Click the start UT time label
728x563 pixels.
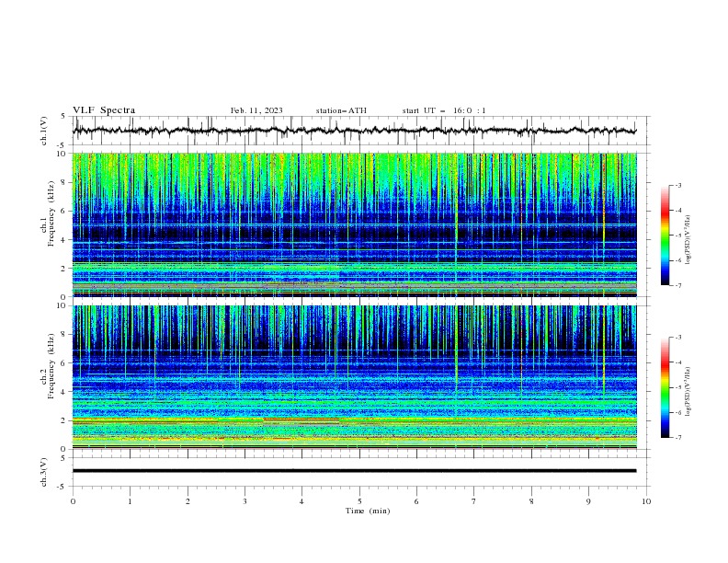click(444, 111)
